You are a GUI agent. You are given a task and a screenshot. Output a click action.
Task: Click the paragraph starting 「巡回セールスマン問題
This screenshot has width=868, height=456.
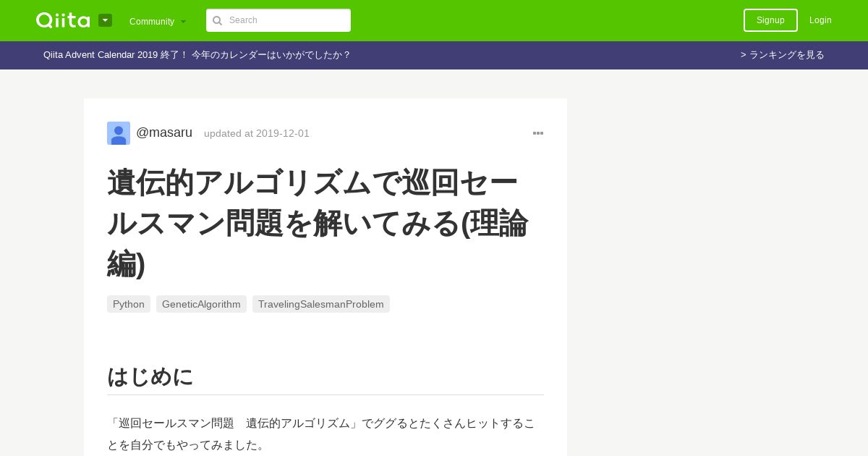point(322,434)
